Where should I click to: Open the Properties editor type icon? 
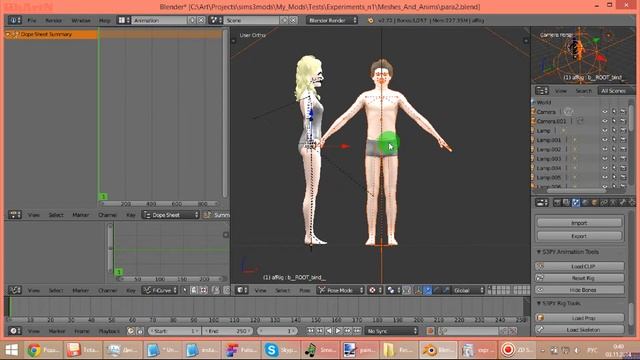tap(542, 202)
